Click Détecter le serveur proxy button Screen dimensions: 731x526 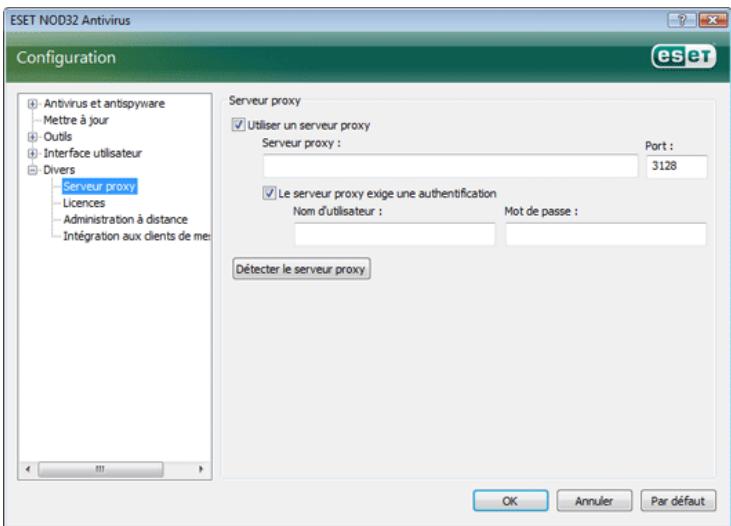click(x=301, y=269)
